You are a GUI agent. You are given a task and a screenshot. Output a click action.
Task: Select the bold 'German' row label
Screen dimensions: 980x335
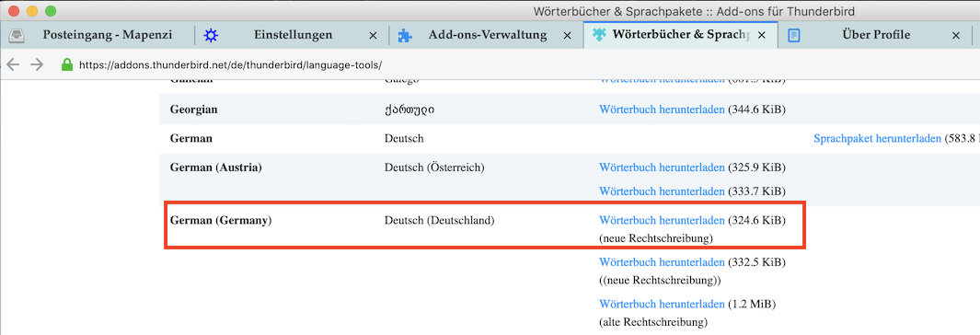(190, 138)
